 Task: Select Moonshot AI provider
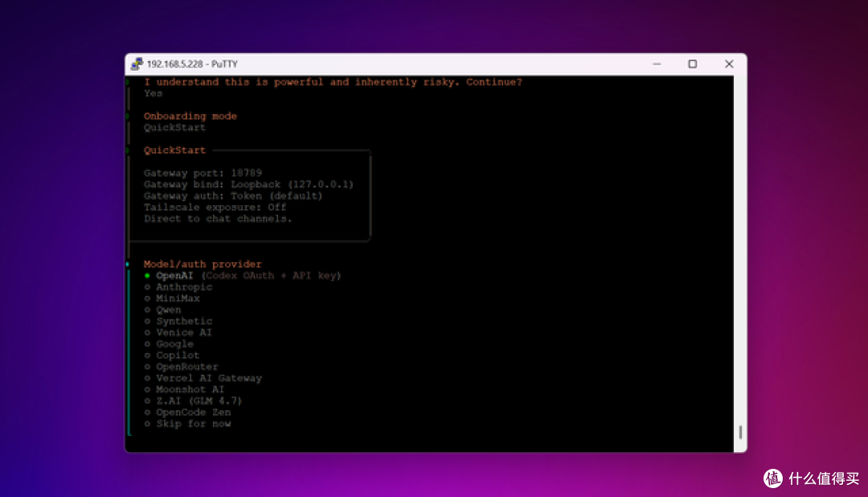point(184,389)
